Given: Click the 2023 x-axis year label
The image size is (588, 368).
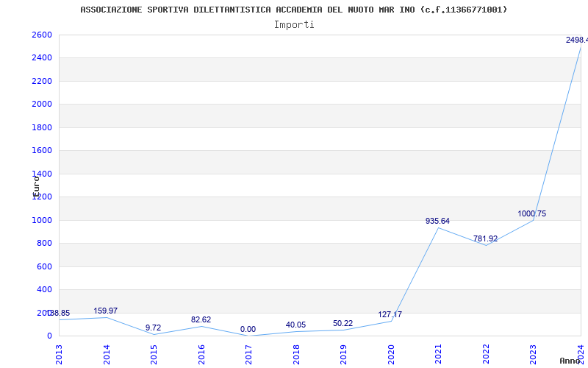Looking at the screenshot, I should pyautogui.click(x=534, y=354).
